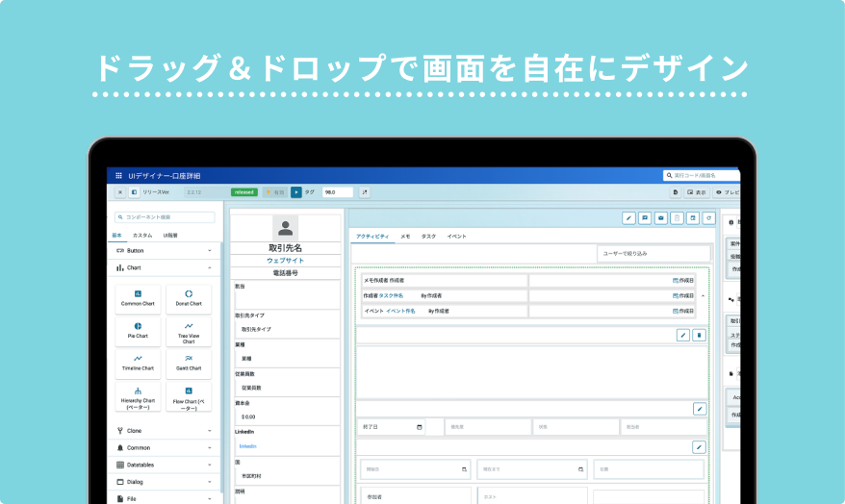Click the blue play button

pyautogui.click(x=296, y=192)
